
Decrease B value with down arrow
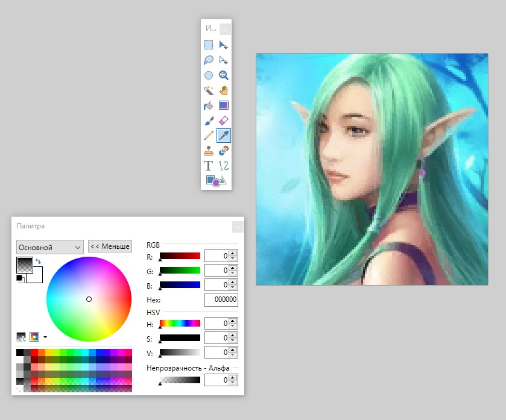click(x=233, y=287)
